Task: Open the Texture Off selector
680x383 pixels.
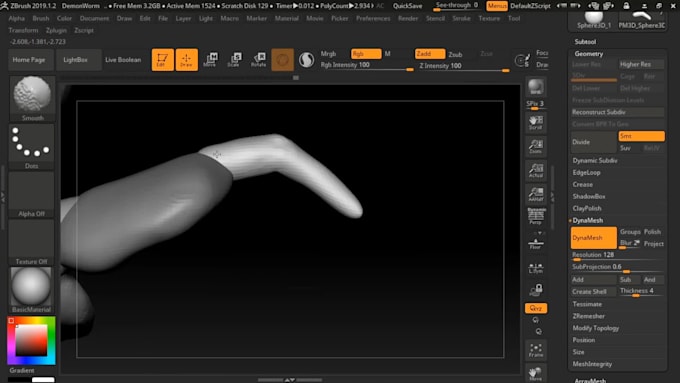Action: pos(32,242)
